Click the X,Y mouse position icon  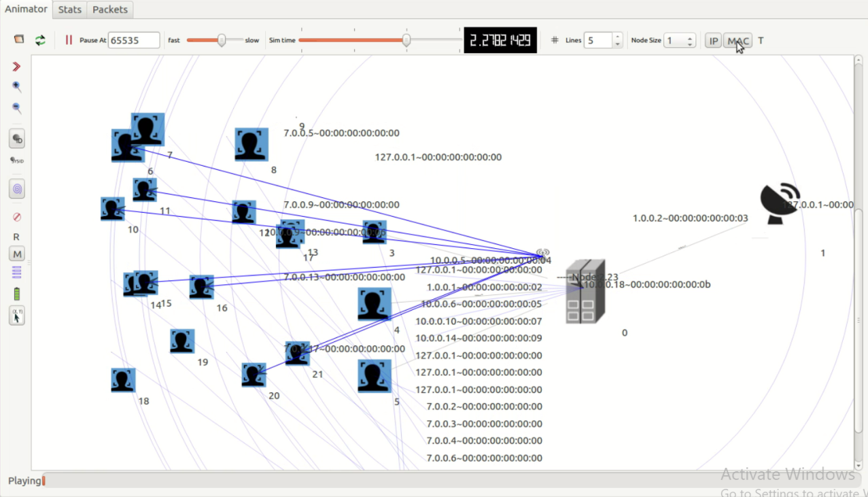(17, 315)
